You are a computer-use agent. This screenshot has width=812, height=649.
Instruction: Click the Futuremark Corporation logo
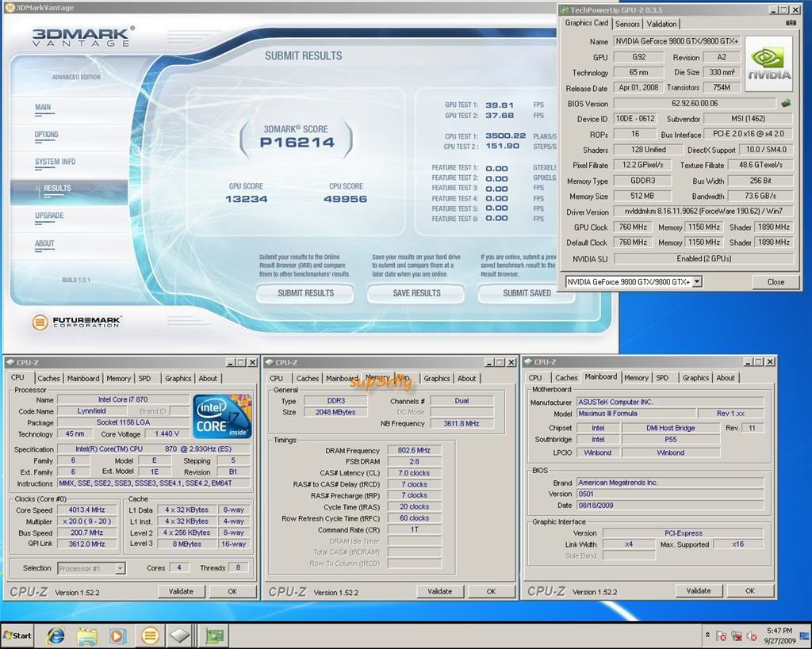(76, 323)
